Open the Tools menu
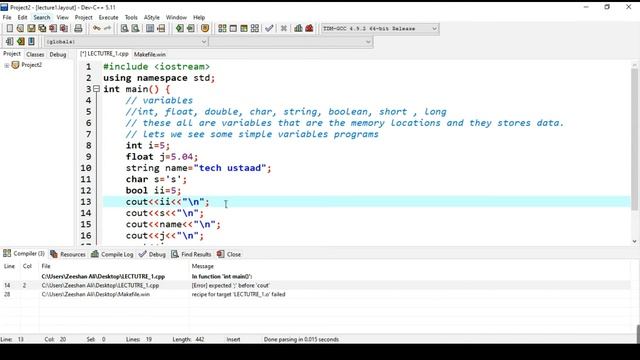The width and height of the screenshot is (640, 360). coord(131,17)
